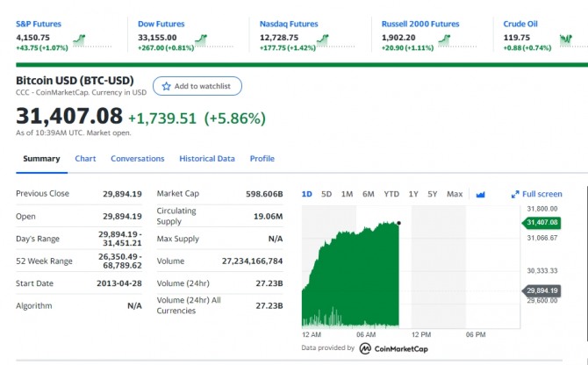Image resolution: width=588 pixels, height=365 pixels.
Task: Select the 1D chart range
Action: coord(307,194)
